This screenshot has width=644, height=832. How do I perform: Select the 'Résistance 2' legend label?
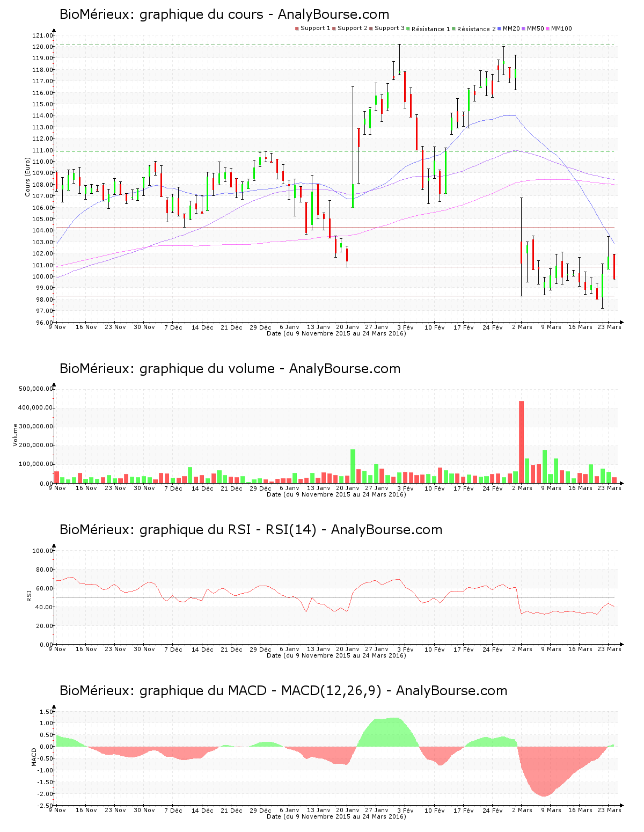[x=477, y=29]
